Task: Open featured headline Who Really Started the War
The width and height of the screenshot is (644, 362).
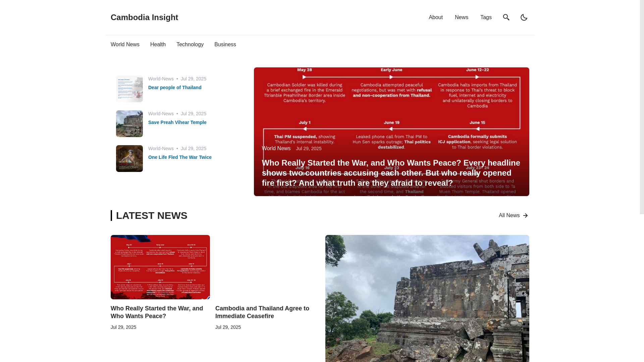Action: pos(391,173)
